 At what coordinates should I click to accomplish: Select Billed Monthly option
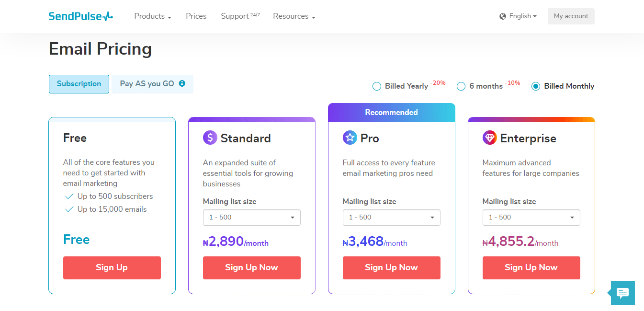tap(536, 86)
